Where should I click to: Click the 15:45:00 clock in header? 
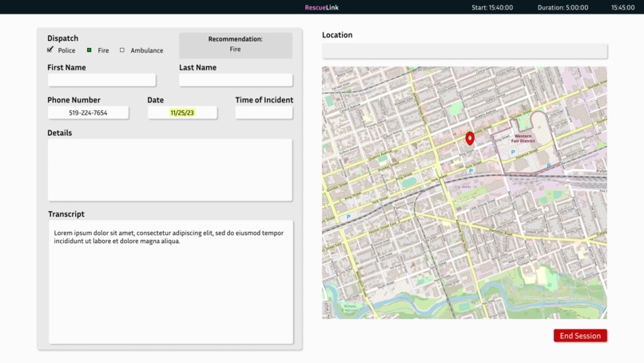pos(622,7)
